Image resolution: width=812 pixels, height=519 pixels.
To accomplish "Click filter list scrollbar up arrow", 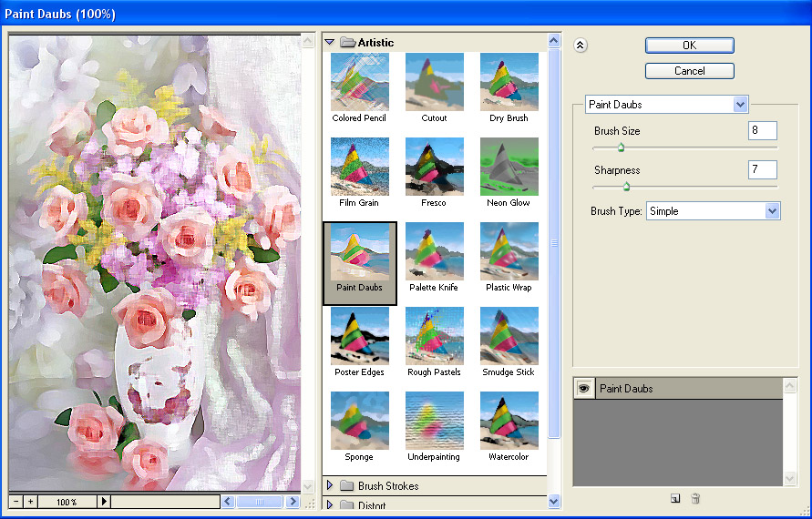I will (x=553, y=40).
